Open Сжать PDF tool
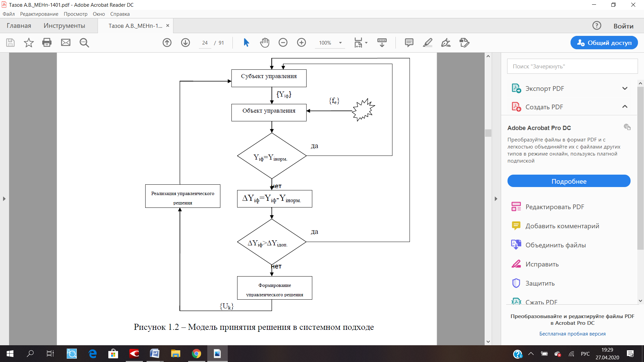Viewport: 644px width, 362px height. point(534,301)
